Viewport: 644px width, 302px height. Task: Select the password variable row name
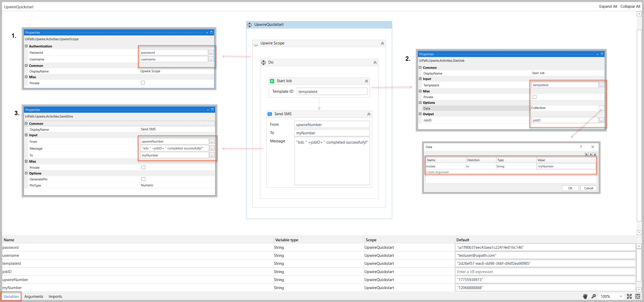point(11,247)
